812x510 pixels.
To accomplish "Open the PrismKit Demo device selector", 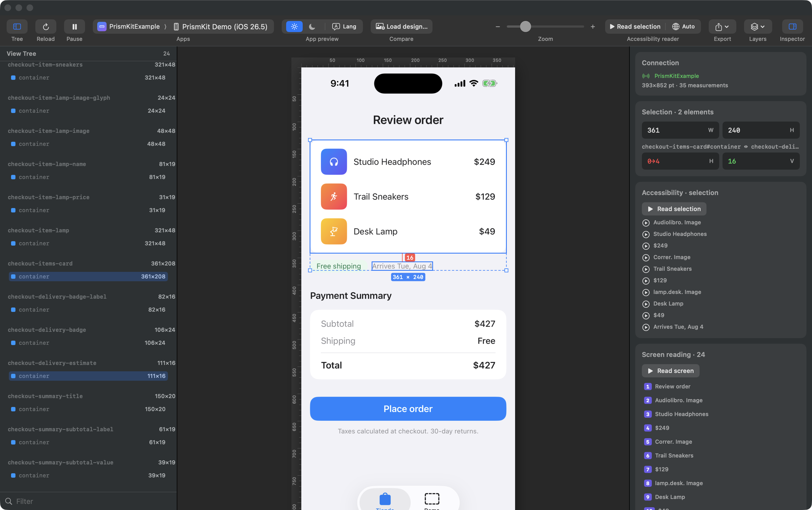I will (x=220, y=26).
